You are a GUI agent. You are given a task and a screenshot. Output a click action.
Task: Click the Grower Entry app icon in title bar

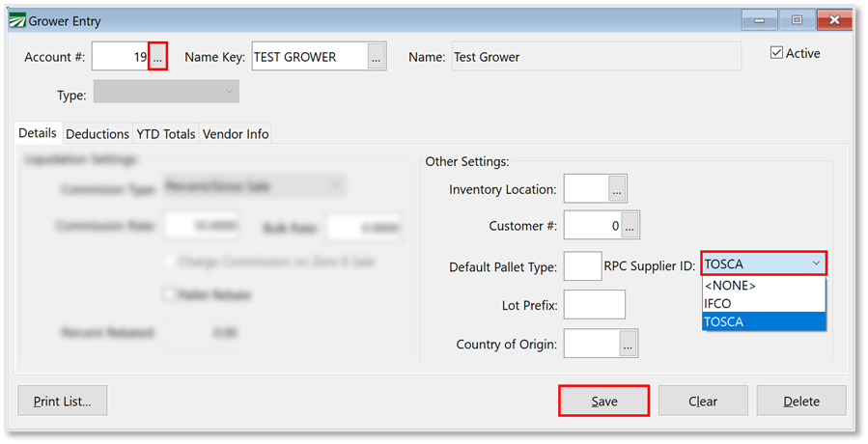15,20
